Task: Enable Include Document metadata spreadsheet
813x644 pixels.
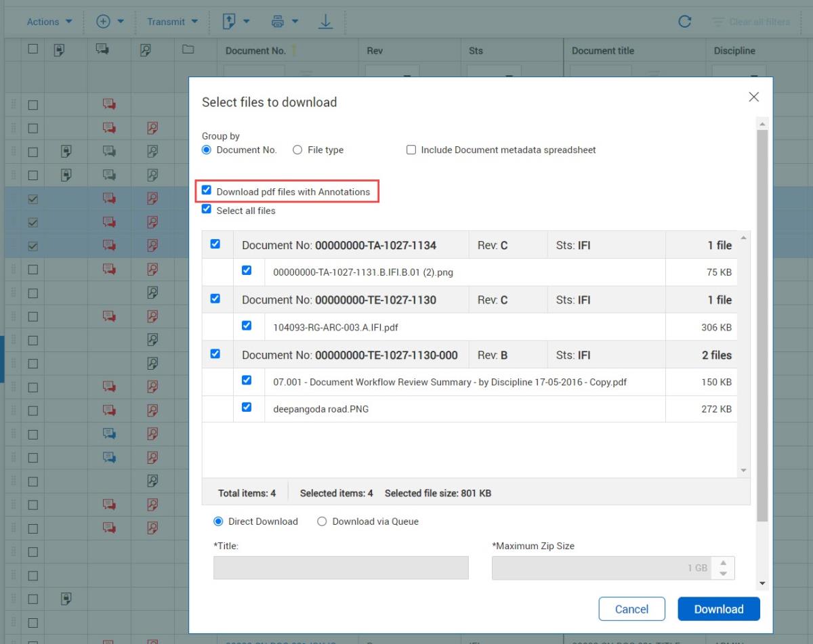Action: click(411, 150)
